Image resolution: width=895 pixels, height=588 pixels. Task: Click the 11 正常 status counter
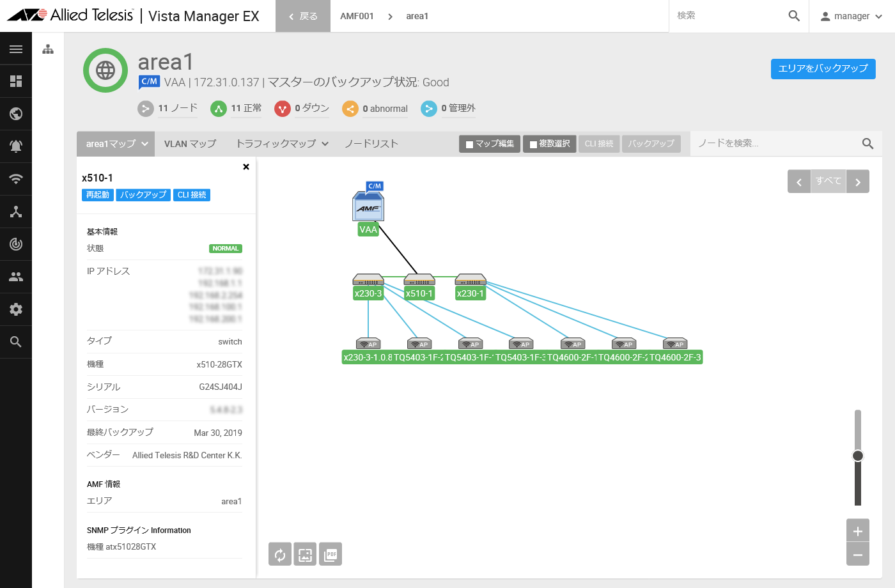pos(236,109)
